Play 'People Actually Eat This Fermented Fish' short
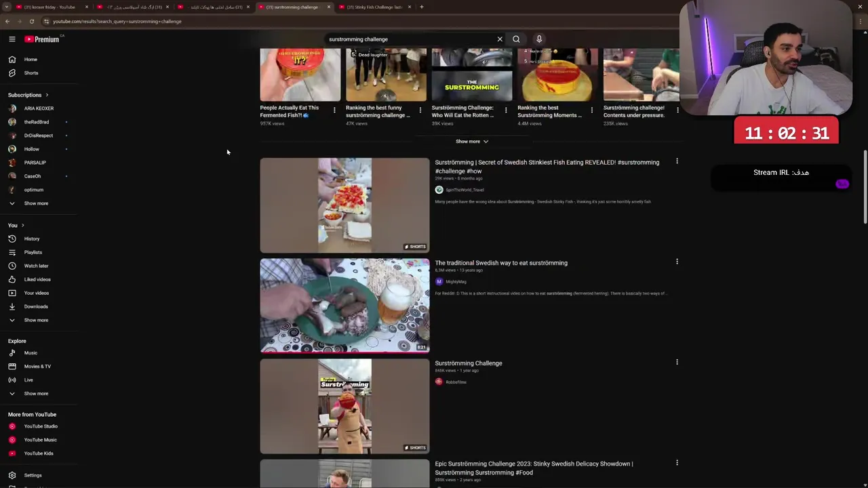This screenshot has width=868, height=488. tap(300, 75)
